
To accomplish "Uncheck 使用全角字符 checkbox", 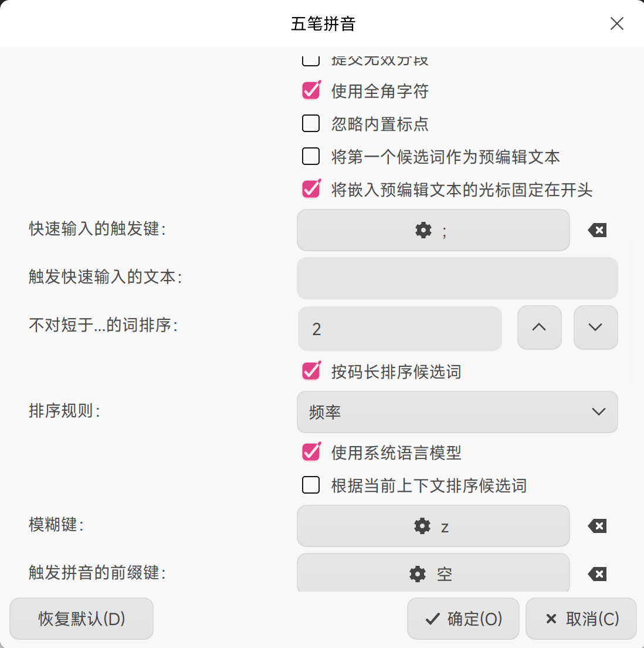I will [311, 90].
